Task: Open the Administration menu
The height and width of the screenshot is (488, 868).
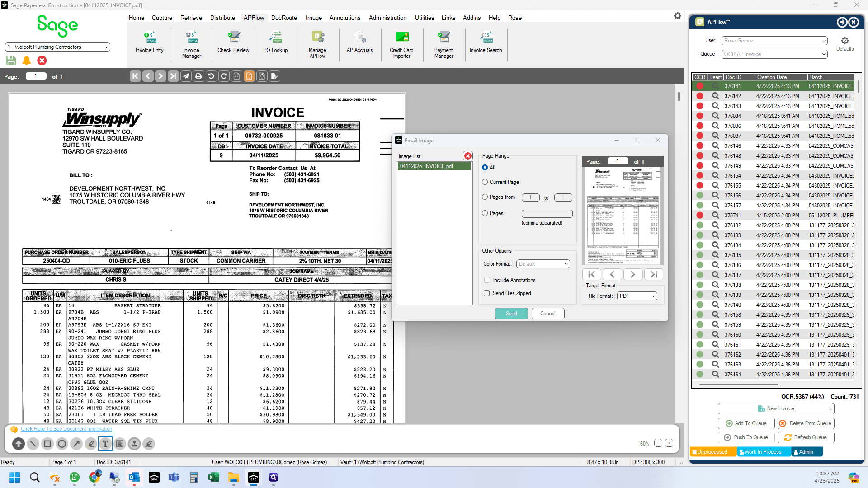Action: (387, 18)
